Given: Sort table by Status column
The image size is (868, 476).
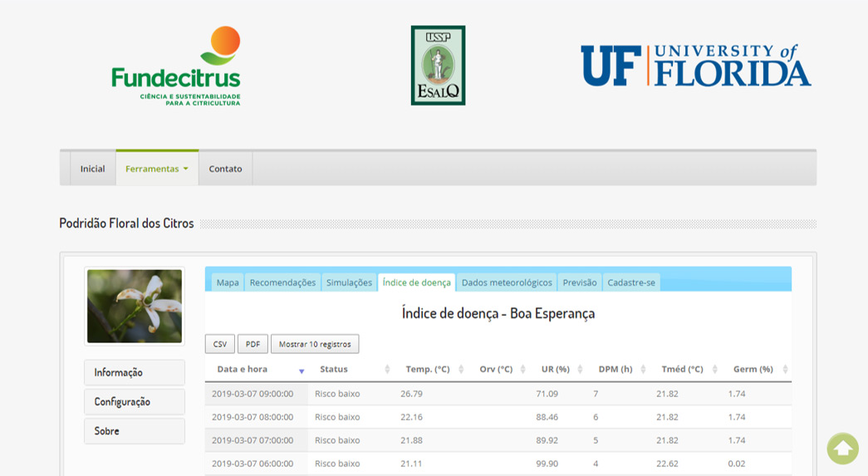Looking at the screenshot, I should coord(354,369).
